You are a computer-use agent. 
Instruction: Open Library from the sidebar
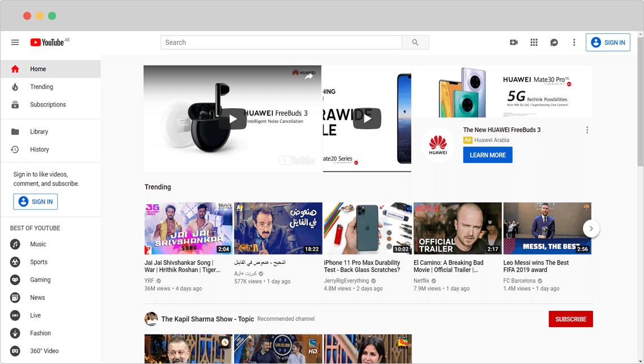(50, 131)
